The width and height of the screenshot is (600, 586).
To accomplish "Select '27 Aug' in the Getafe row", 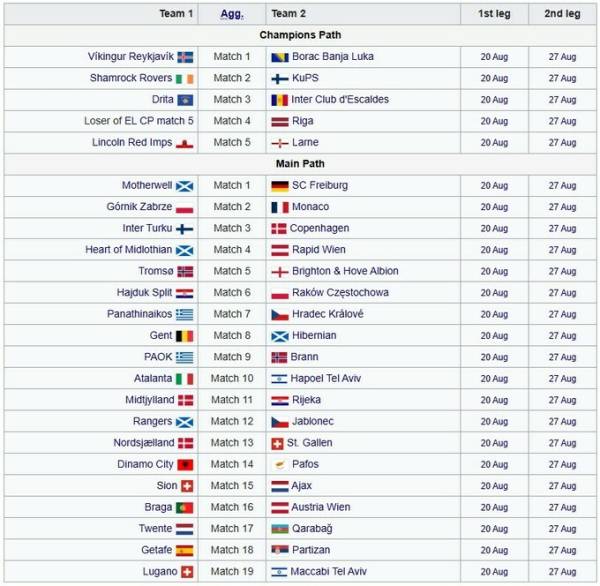I will [562, 550].
